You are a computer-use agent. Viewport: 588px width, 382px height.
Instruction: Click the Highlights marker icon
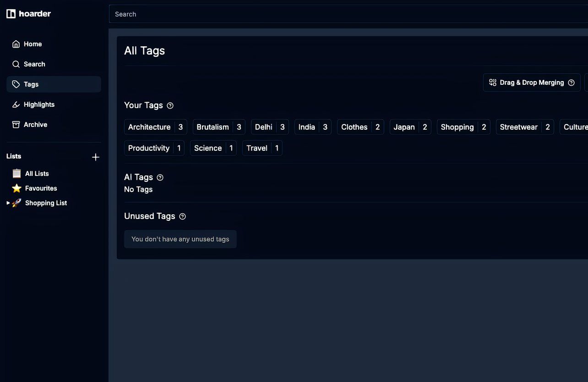[x=16, y=104]
